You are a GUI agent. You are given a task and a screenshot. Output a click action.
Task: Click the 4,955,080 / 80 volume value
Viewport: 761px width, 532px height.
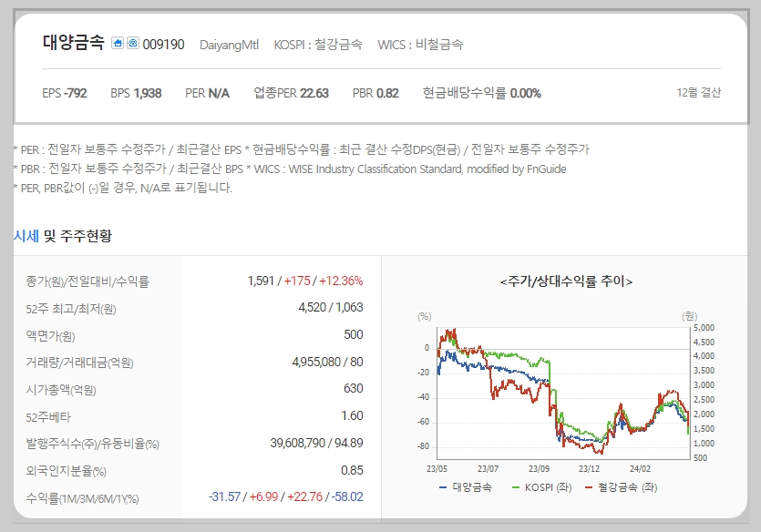(x=327, y=362)
